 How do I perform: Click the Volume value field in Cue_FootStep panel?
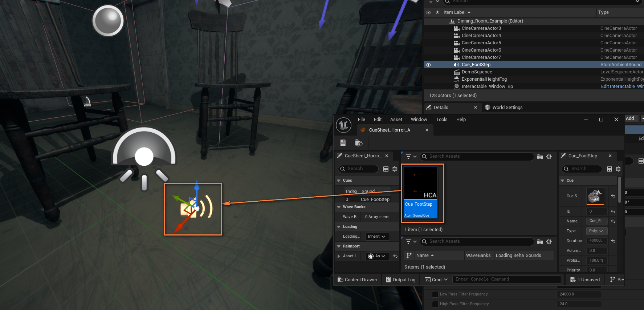[597, 251]
